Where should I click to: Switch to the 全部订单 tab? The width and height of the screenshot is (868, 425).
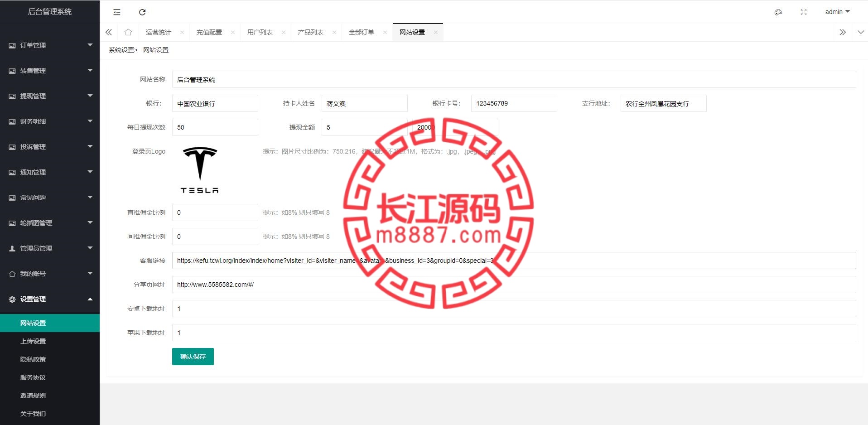tap(362, 32)
